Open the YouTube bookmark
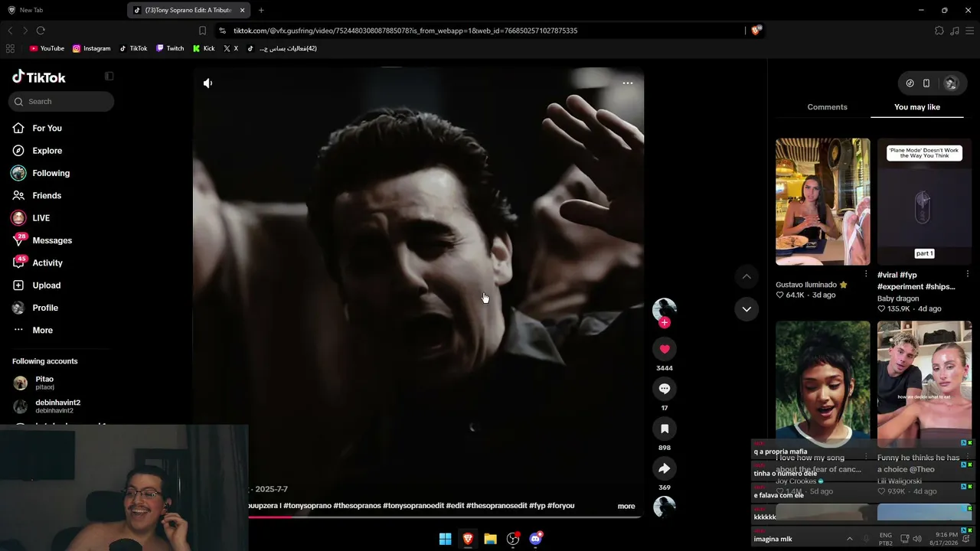Viewport: 980px width, 551px height. click(47, 48)
